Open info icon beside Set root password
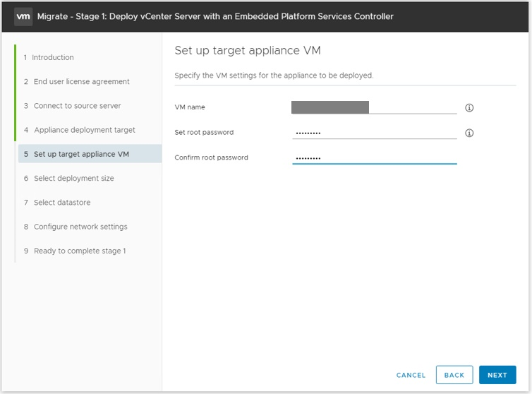This screenshot has height=394, width=532. pos(469,133)
